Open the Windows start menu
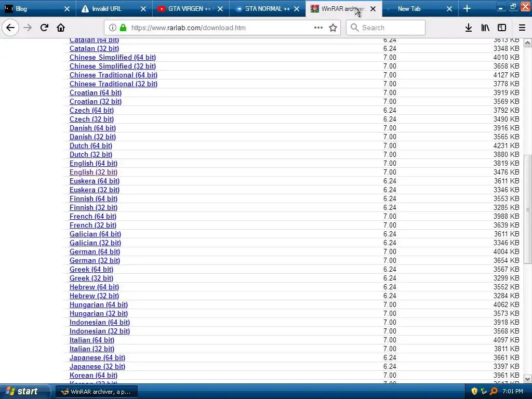The image size is (532, 399). [24, 391]
